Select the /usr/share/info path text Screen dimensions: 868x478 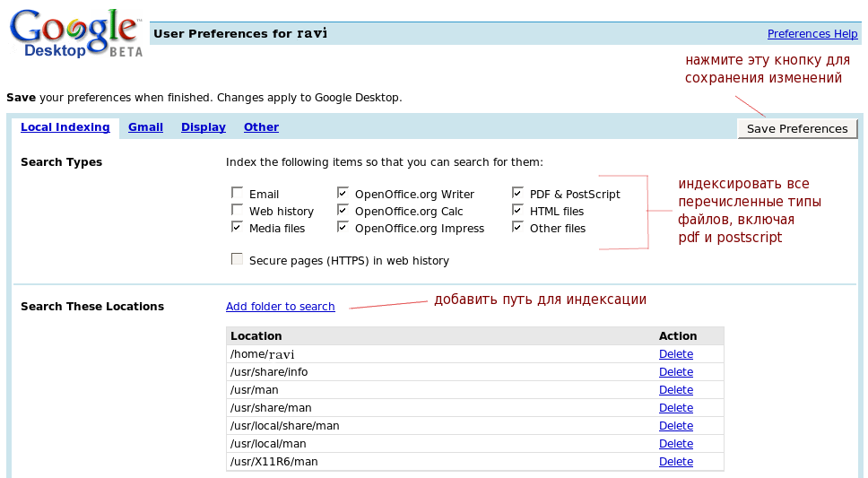[269, 372]
